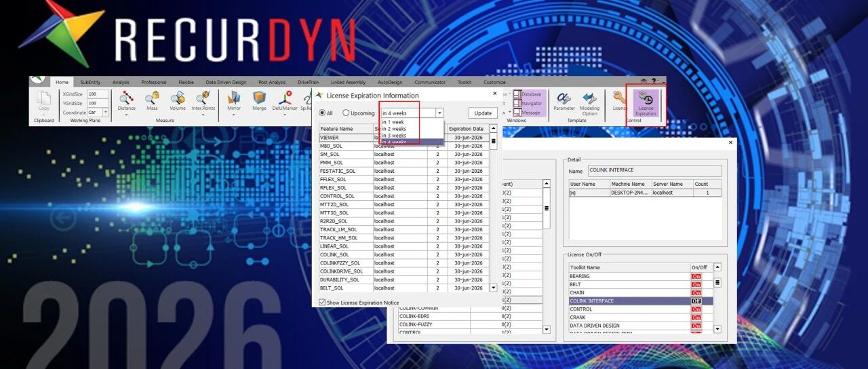Select the COLINK-EDRI row
868x369 pixels.
pos(469,316)
